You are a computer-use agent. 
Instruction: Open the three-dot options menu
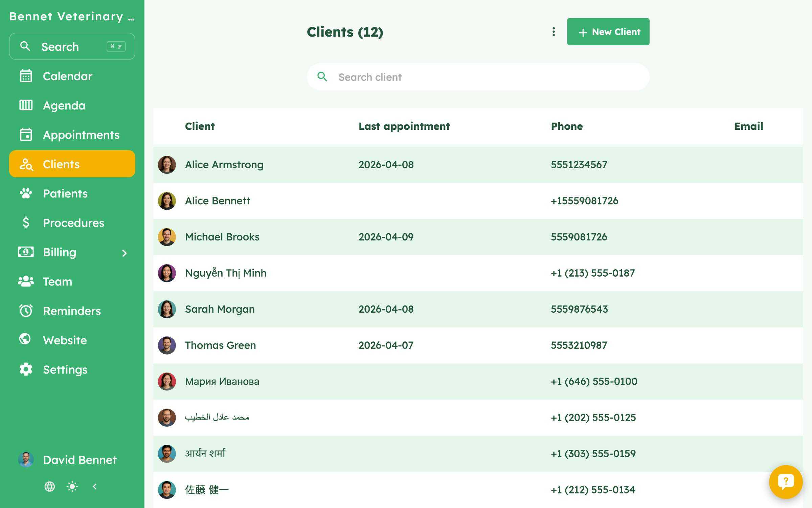coord(554,32)
